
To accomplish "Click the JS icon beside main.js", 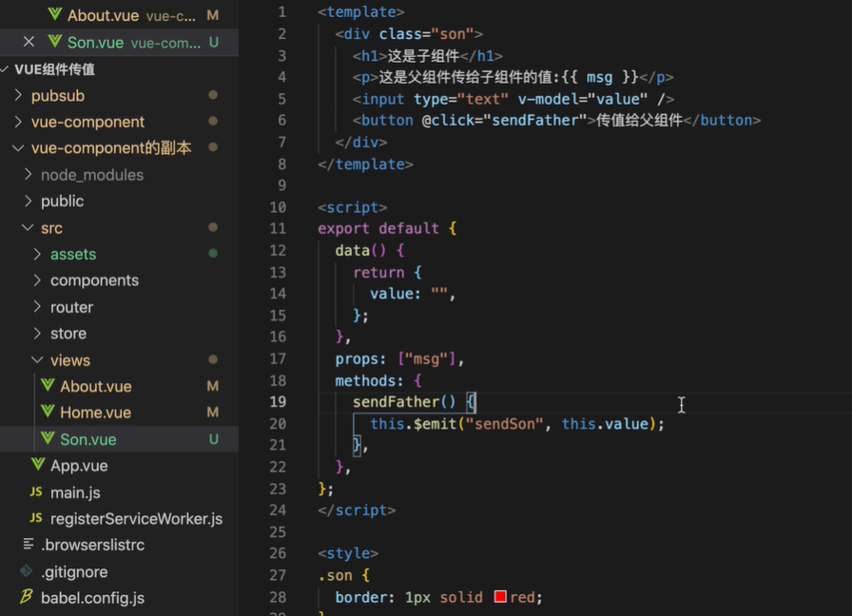I will [36, 492].
